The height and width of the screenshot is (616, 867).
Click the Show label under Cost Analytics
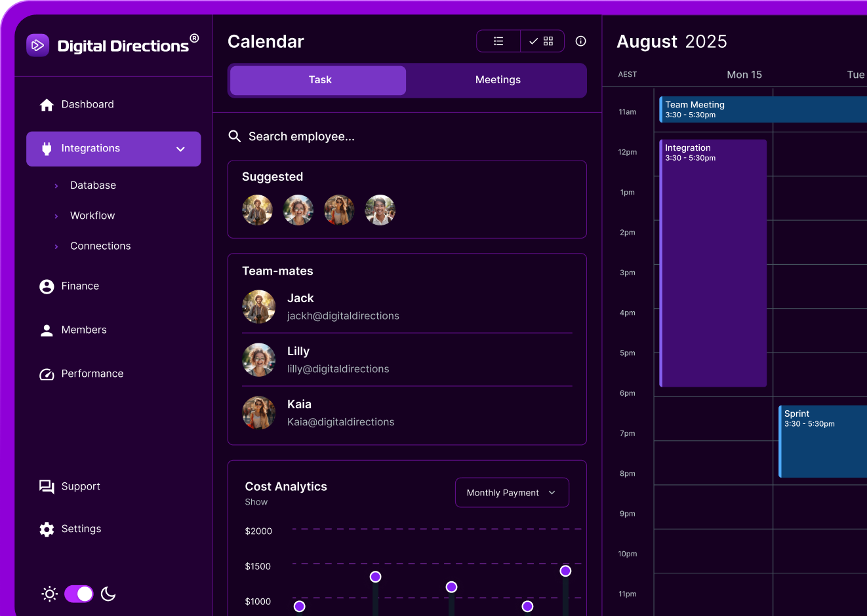[x=256, y=502]
